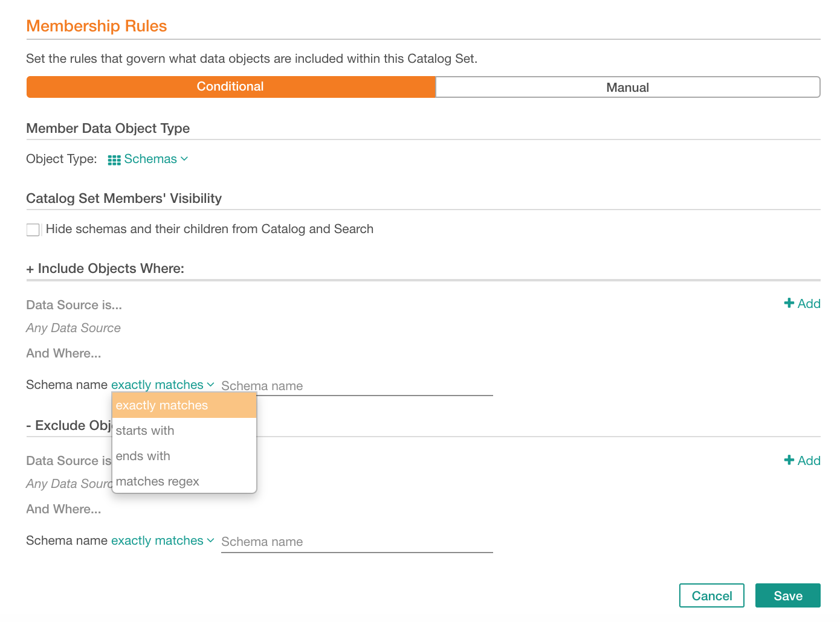
Task: Focus the Exclude section Schema name field
Action: click(357, 542)
